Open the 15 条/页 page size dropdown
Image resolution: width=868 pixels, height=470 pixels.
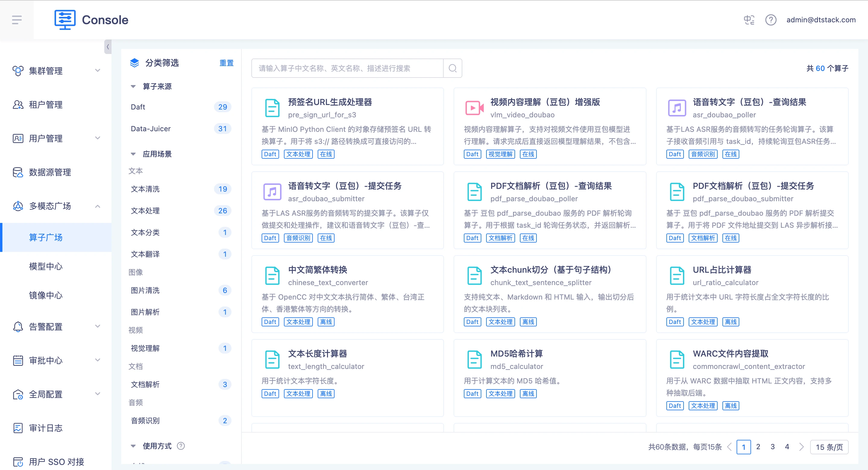tap(829, 447)
